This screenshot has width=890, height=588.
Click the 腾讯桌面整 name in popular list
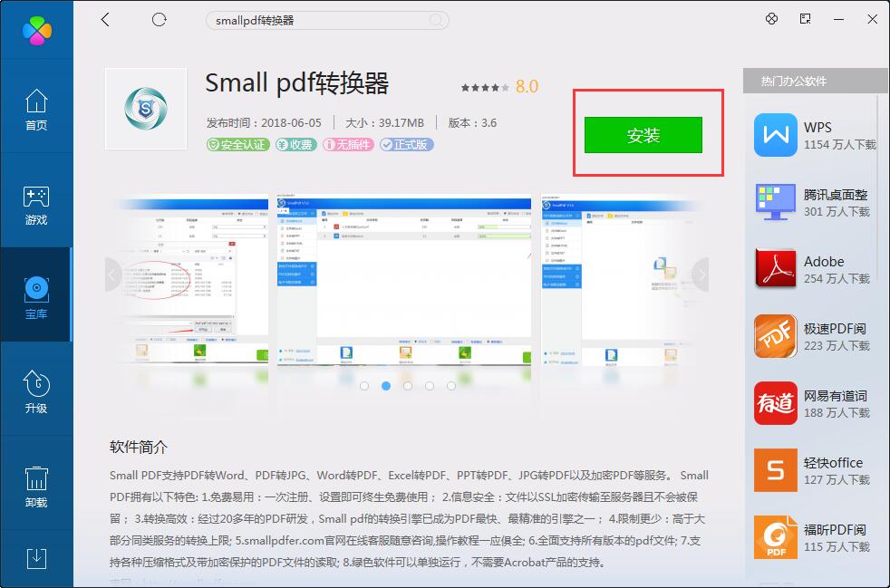coord(836,195)
